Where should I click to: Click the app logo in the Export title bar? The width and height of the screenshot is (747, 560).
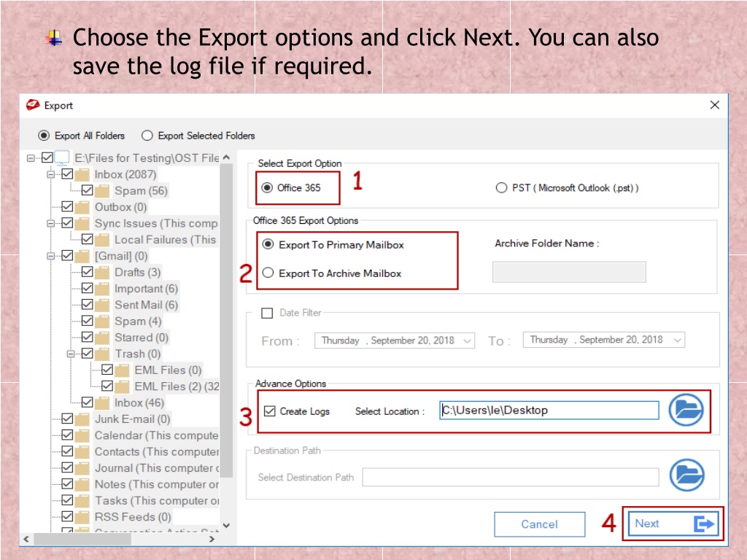33,105
